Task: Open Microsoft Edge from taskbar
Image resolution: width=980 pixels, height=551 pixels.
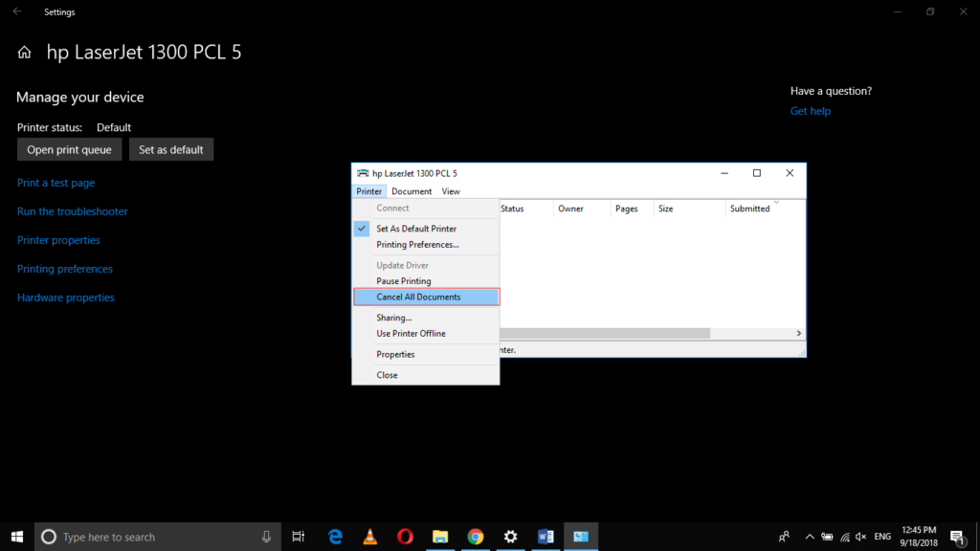Action: [x=335, y=537]
